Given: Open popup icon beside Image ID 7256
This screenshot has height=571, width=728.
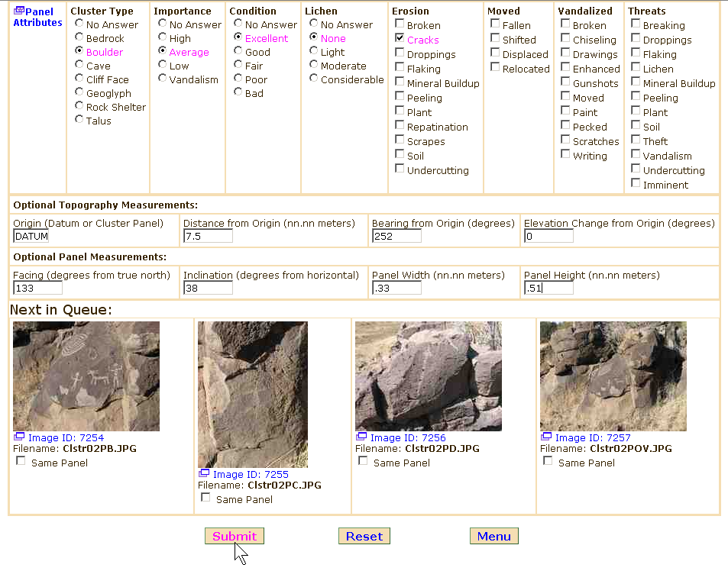Looking at the screenshot, I should 361,437.
